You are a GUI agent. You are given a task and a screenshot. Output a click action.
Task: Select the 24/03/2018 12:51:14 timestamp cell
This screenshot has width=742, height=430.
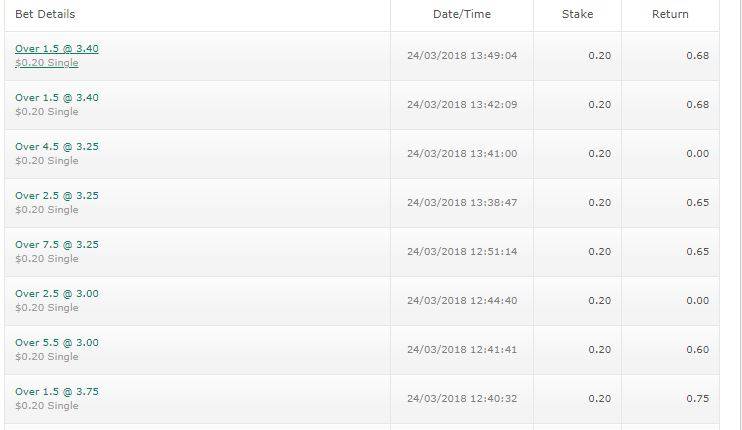[462, 252]
